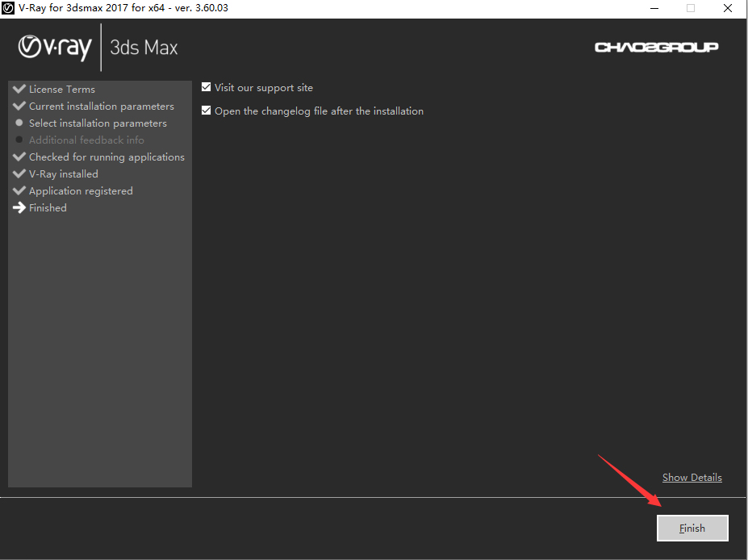
Task: Click the 3ds Max header text
Action: pos(144,48)
